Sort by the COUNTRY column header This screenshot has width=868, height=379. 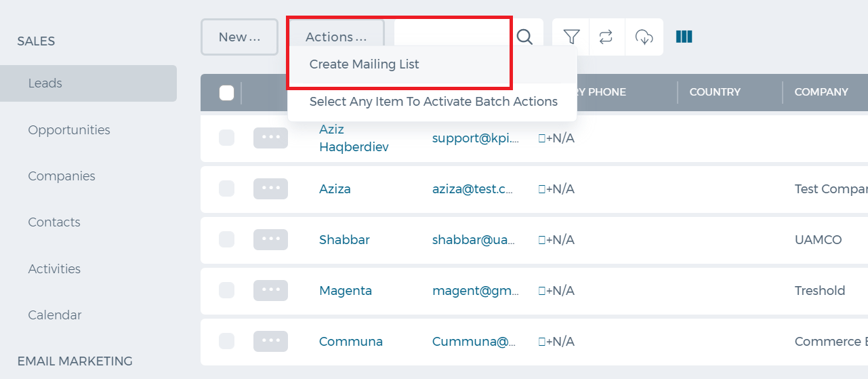tap(715, 92)
